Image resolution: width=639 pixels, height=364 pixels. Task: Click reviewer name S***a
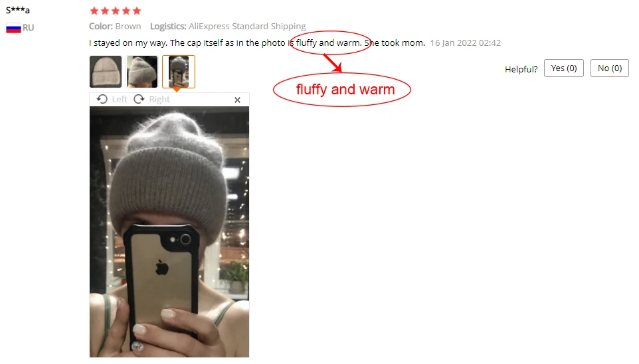(x=17, y=10)
